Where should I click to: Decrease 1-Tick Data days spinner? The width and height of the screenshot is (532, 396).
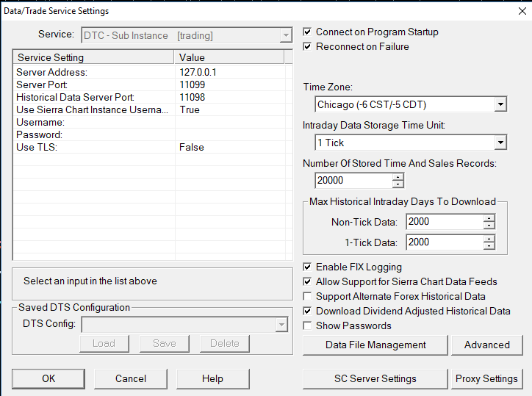point(489,245)
